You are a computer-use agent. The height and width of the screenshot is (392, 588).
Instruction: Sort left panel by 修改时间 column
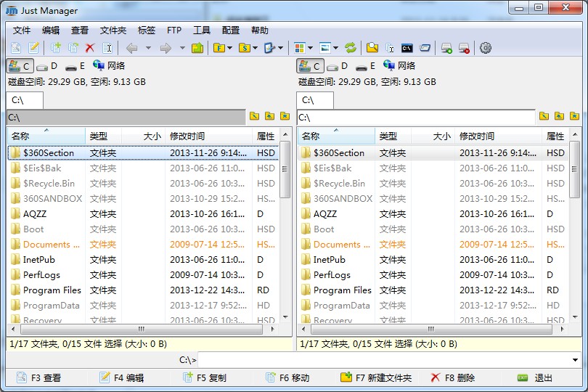(x=208, y=136)
